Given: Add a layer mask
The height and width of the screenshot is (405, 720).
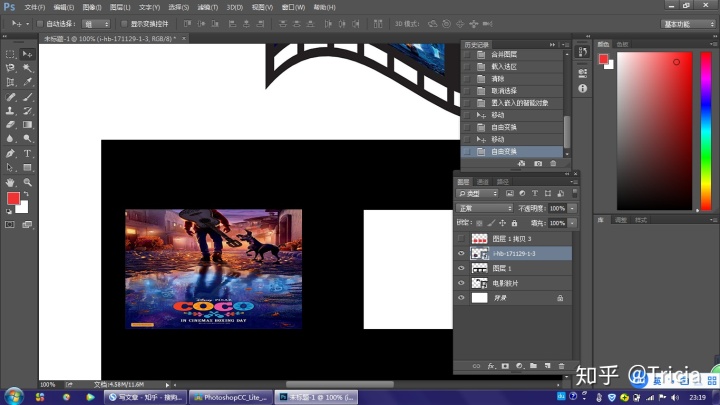Looking at the screenshot, I should pyautogui.click(x=505, y=366).
